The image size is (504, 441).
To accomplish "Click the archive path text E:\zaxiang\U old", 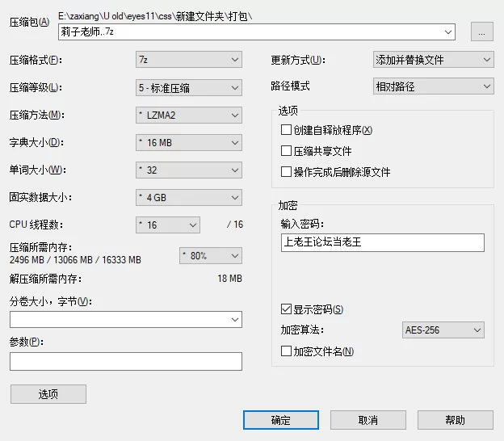I will tap(155, 16).
